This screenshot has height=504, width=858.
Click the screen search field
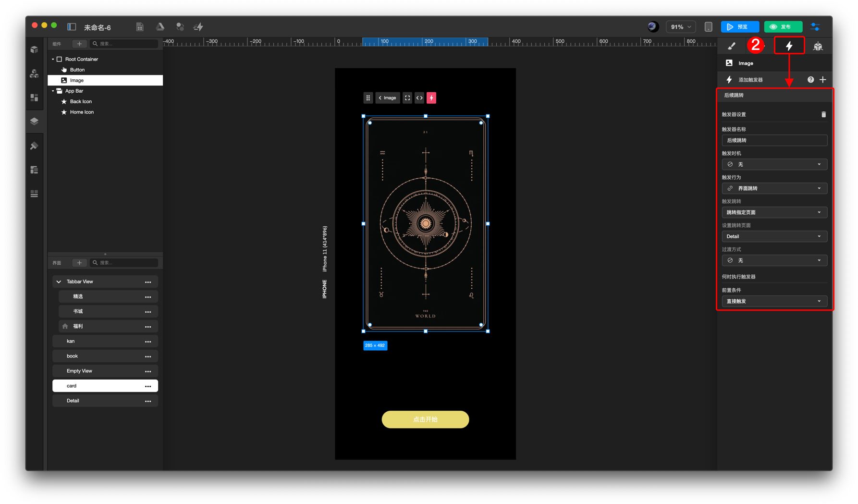click(124, 263)
